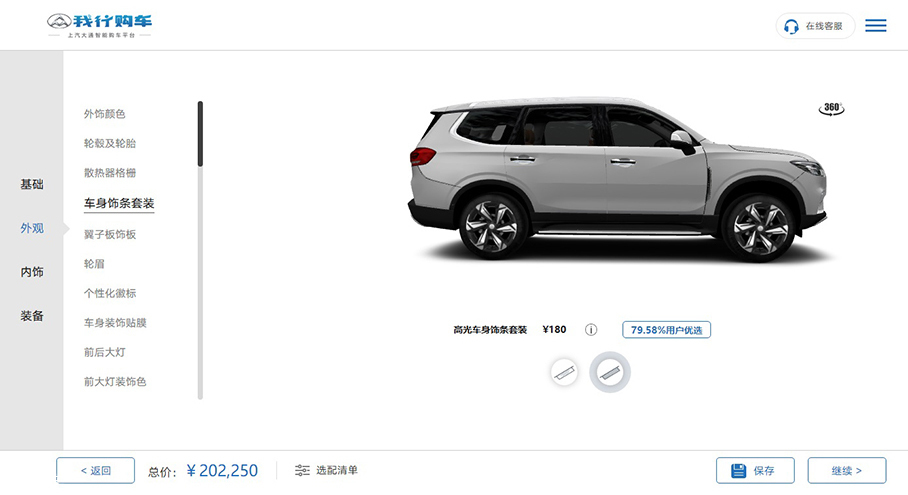This screenshot has width=908, height=495.
Task: Open the 外饰颜色 menu item
Action: 104,114
